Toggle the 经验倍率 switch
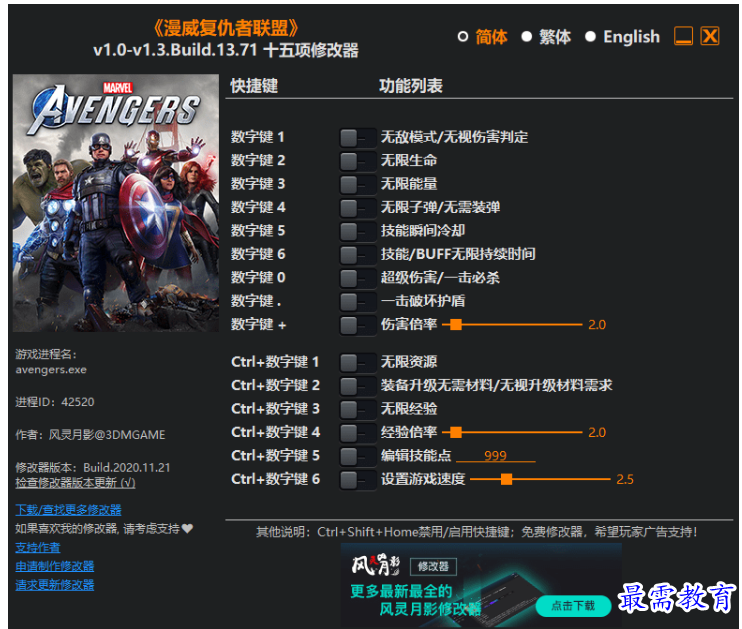 click(x=358, y=433)
